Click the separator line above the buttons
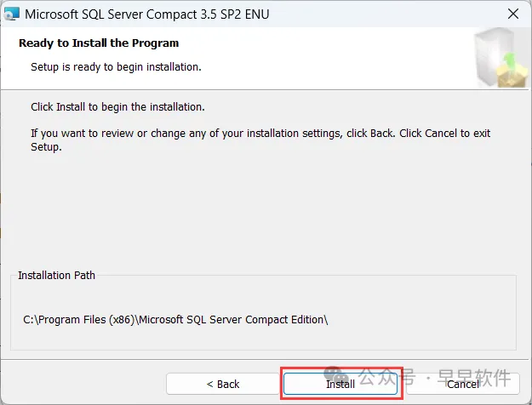532x405 pixels. 265,359
